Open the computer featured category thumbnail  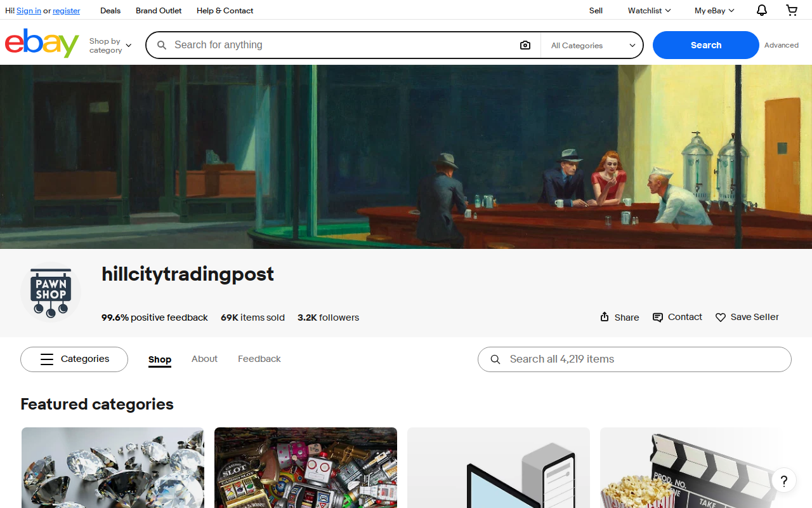(499, 467)
